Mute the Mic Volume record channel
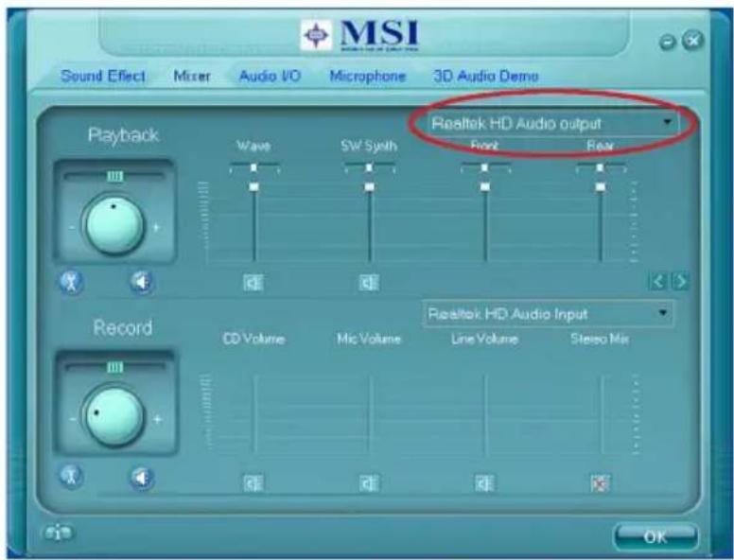734x560 pixels. tap(369, 482)
